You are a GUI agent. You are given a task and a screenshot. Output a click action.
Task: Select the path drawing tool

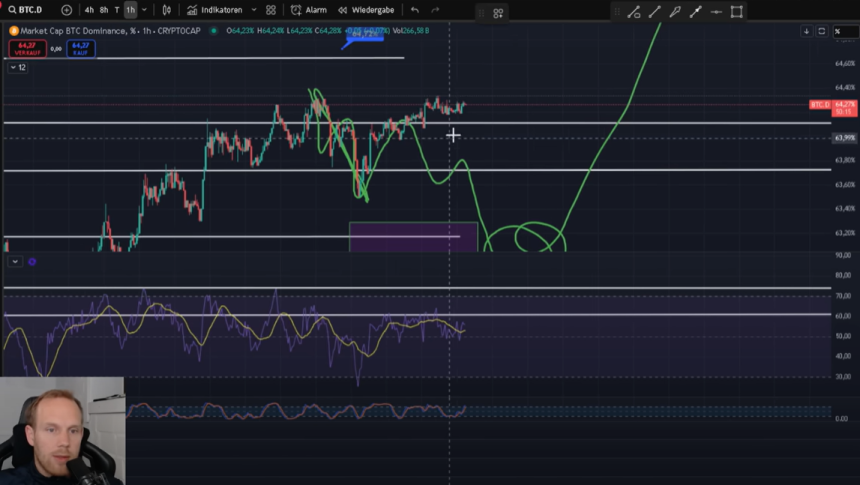tap(695, 12)
